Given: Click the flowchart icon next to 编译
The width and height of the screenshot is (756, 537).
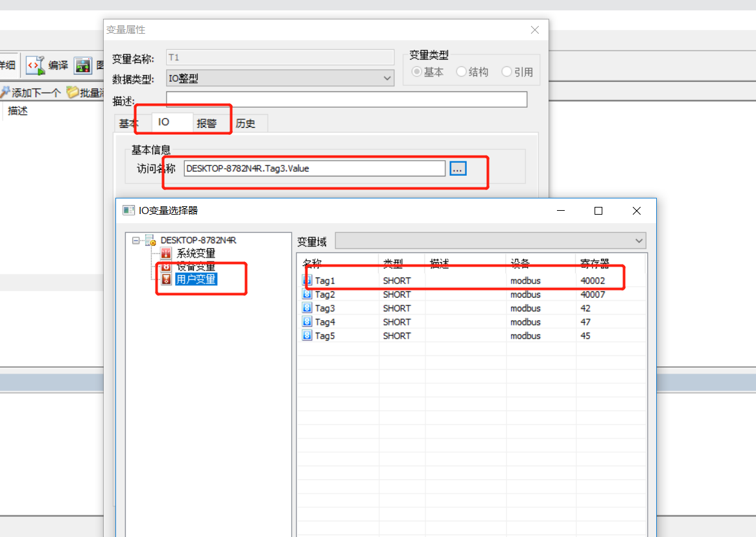Looking at the screenshot, I should [82, 65].
